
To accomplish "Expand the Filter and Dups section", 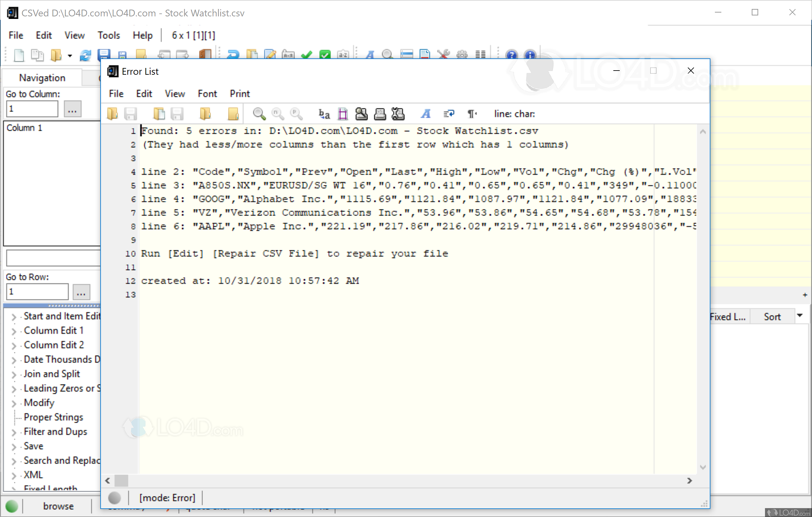I will point(13,432).
